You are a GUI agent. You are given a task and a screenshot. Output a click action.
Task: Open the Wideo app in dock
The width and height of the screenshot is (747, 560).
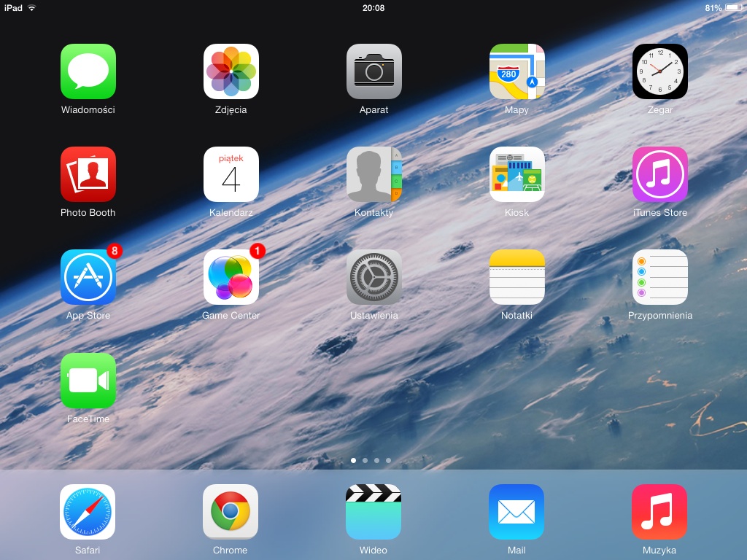(373, 512)
